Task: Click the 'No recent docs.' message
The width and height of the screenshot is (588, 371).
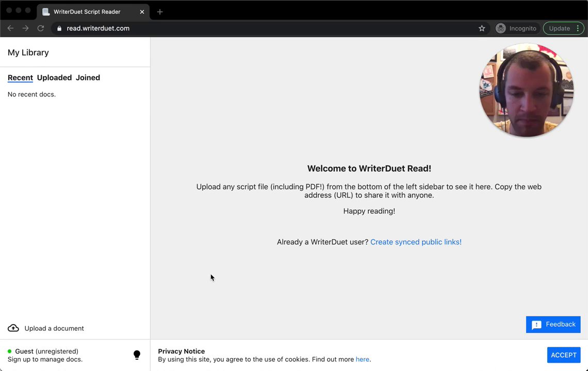Action: click(x=31, y=94)
